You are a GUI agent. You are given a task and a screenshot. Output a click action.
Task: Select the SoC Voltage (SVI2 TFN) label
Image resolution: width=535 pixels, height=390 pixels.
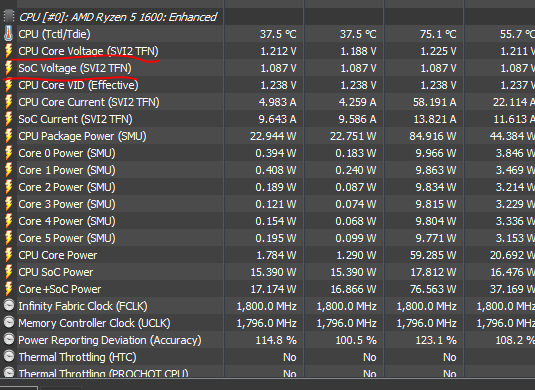click(75, 68)
